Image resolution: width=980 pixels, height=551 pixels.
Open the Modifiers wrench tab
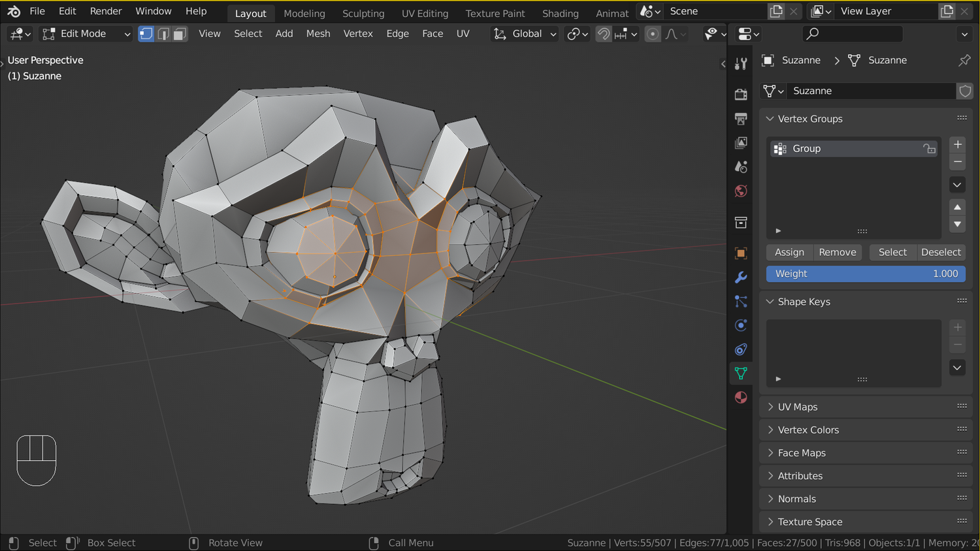pos(741,277)
